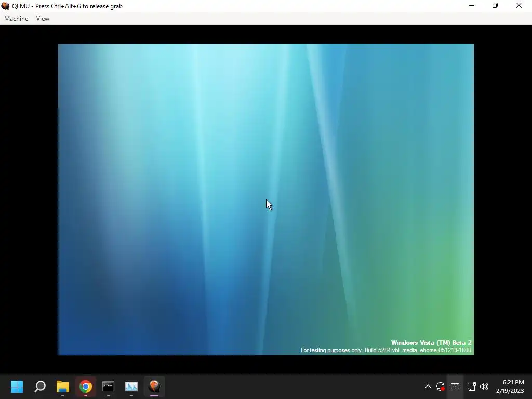Image resolution: width=532 pixels, height=399 pixels.
Task: Close the QEMU window
Action: click(x=519, y=6)
